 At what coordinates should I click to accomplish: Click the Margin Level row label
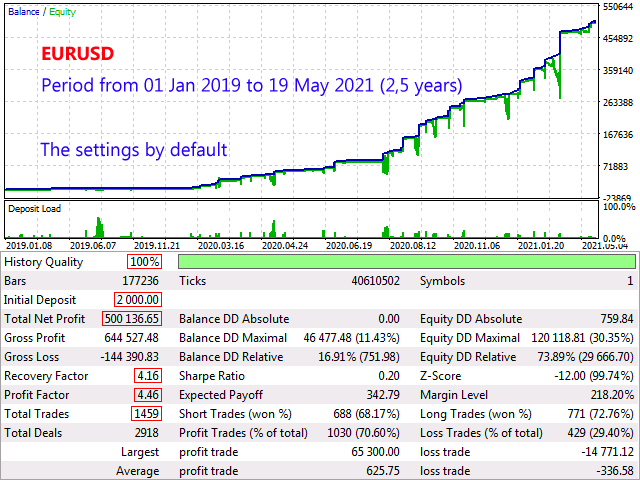pyautogui.click(x=454, y=395)
